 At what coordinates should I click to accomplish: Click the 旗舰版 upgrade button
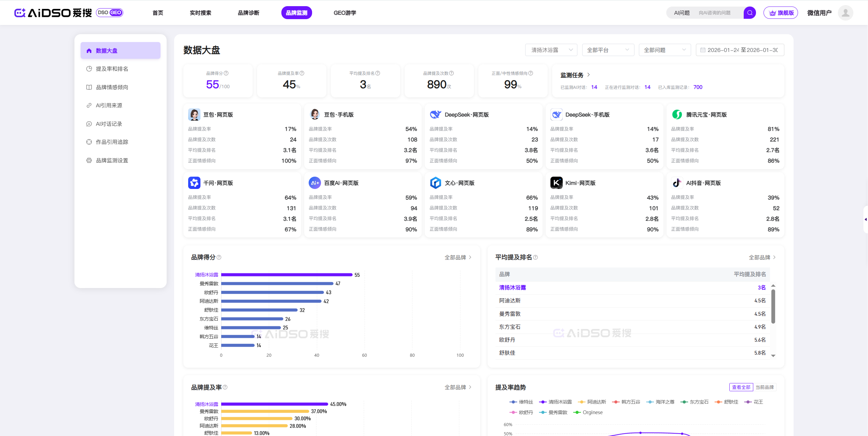(781, 13)
